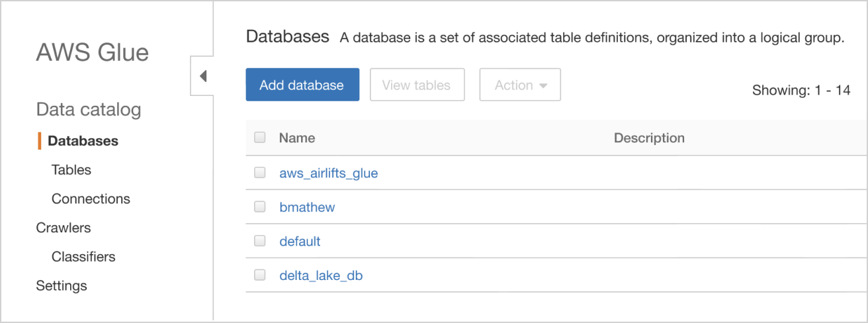Go to Databases in the sidebar

(83, 141)
